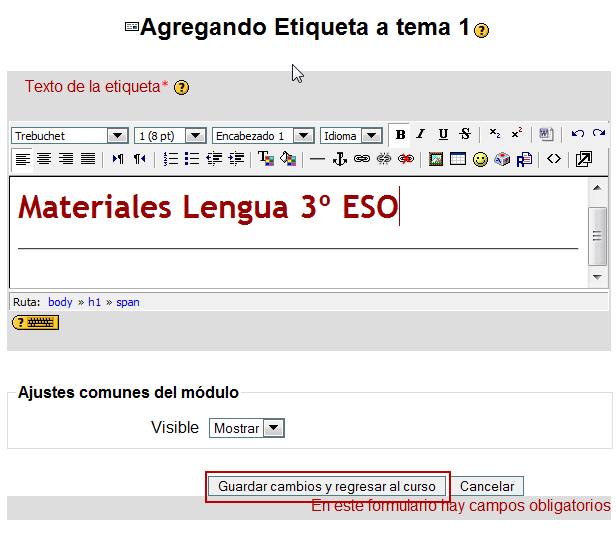Open the Trebuchet font dropdown
This screenshot has width=616, height=534.
[117, 136]
